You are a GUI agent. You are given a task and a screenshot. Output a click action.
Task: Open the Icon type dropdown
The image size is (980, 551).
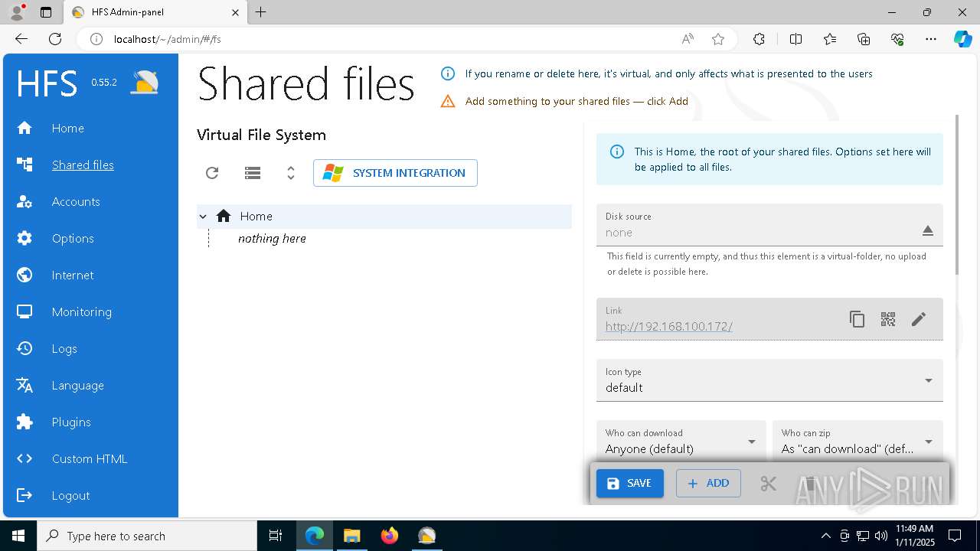(x=769, y=380)
